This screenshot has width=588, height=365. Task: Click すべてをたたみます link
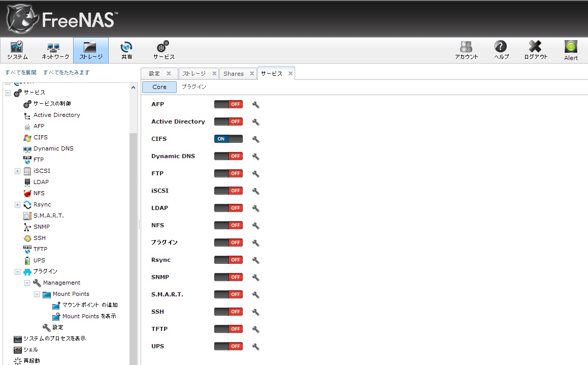[x=67, y=73]
